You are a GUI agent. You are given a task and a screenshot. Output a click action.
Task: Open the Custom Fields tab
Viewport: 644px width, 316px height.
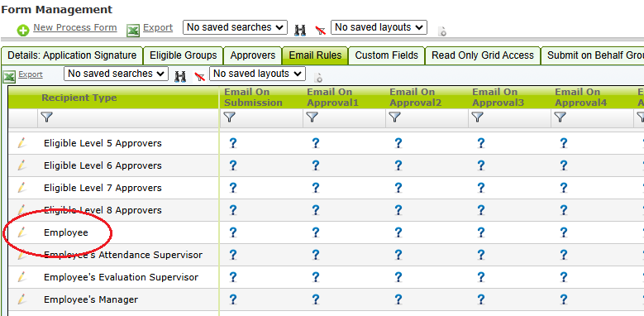386,55
